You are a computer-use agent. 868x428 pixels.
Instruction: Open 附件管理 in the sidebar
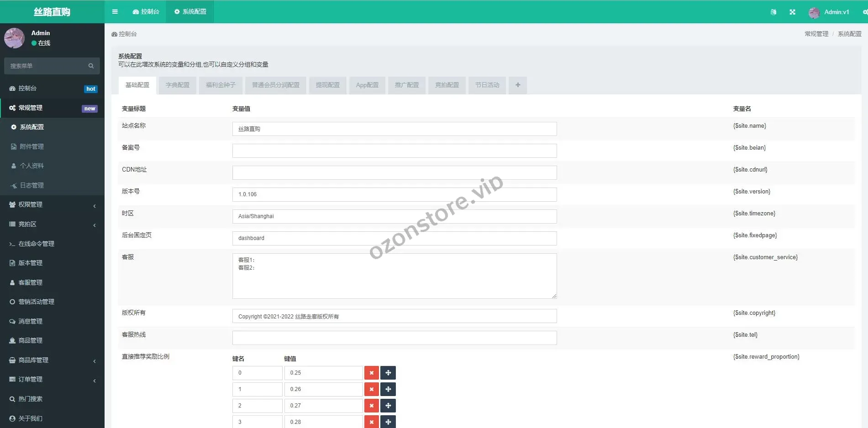coord(32,146)
